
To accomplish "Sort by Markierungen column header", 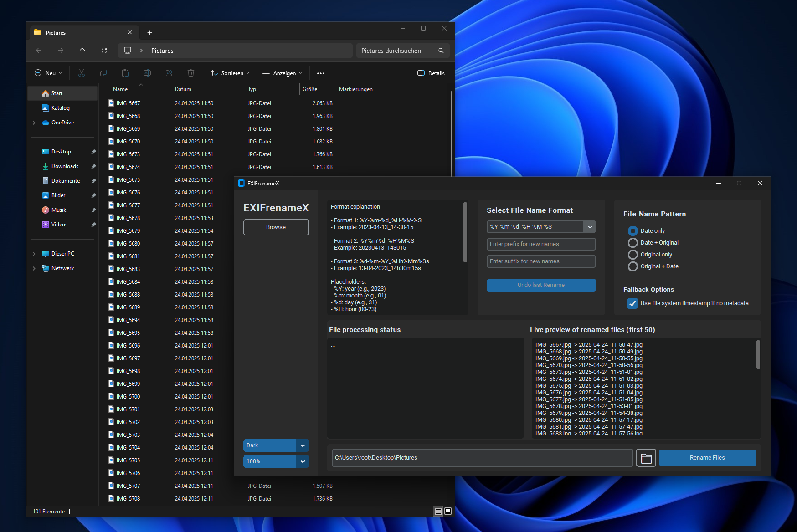I will (356, 89).
